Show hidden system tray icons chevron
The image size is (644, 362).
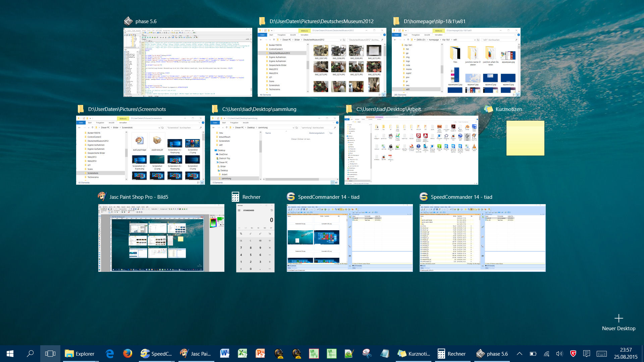click(x=520, y=354)
